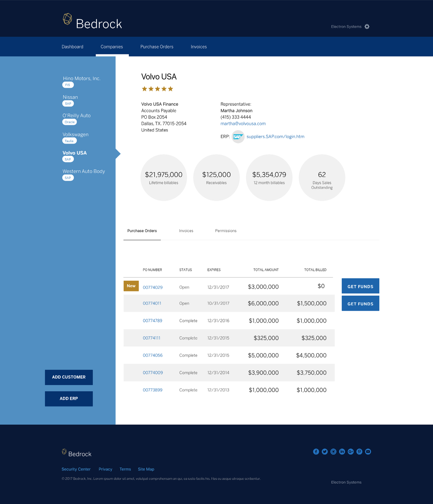Screen dimensions: 433x504
Task: Switch to the Invoices sub-tab
Action: pyautogui.click(x=186, y=231)
